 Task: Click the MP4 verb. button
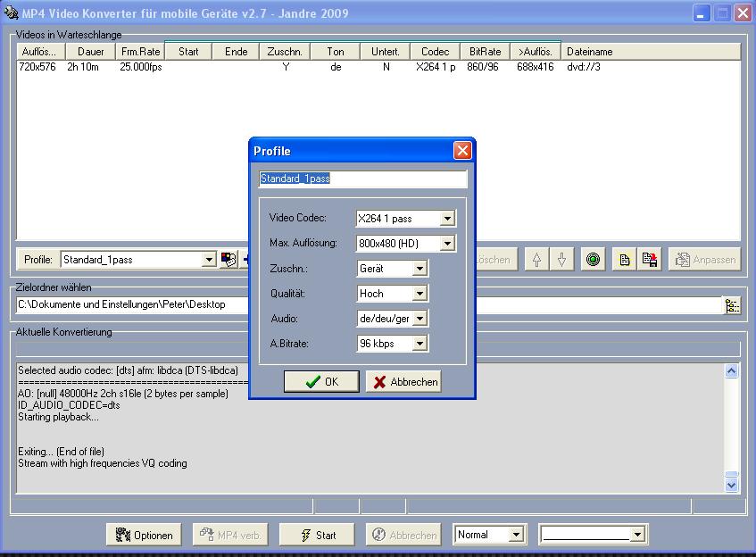pyautogui.click(x=230, y=535)
